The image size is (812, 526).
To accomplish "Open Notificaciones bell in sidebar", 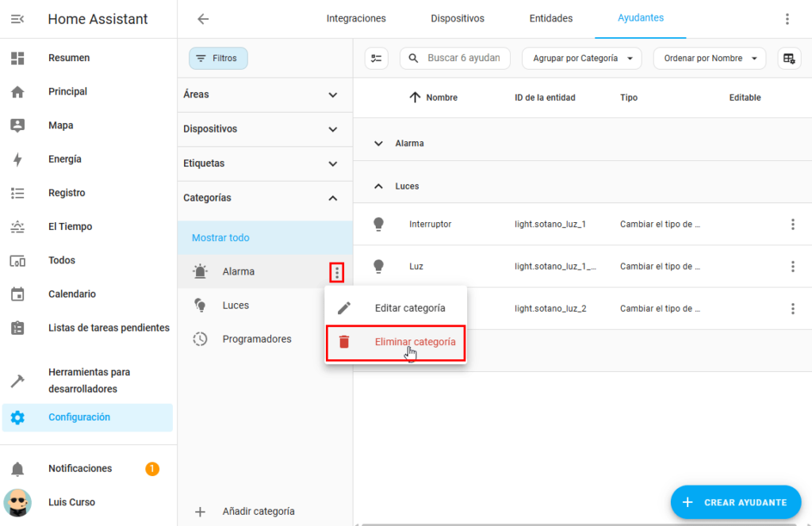I will tap(17, 469).
